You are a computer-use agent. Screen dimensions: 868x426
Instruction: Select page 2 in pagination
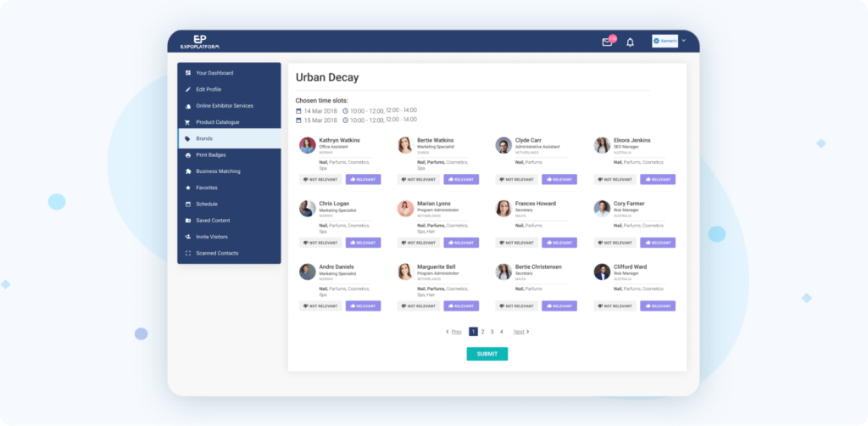pos(482,332)
